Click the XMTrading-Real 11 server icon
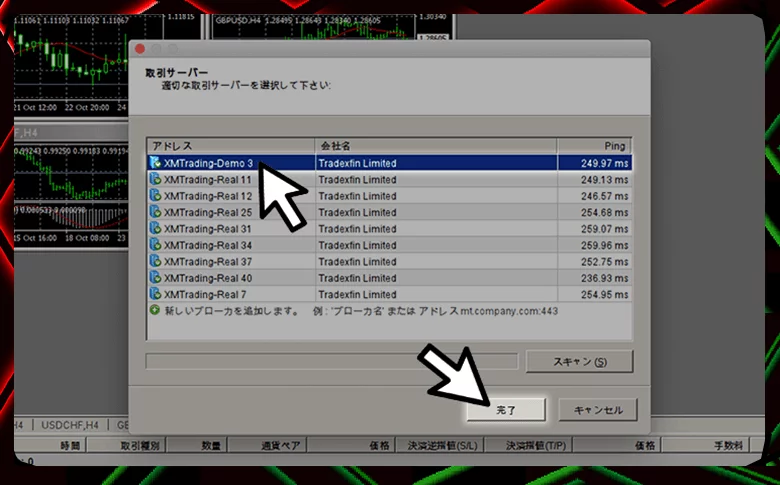The height and width of the screenshot is (485, 780). [x=155, y=179]
